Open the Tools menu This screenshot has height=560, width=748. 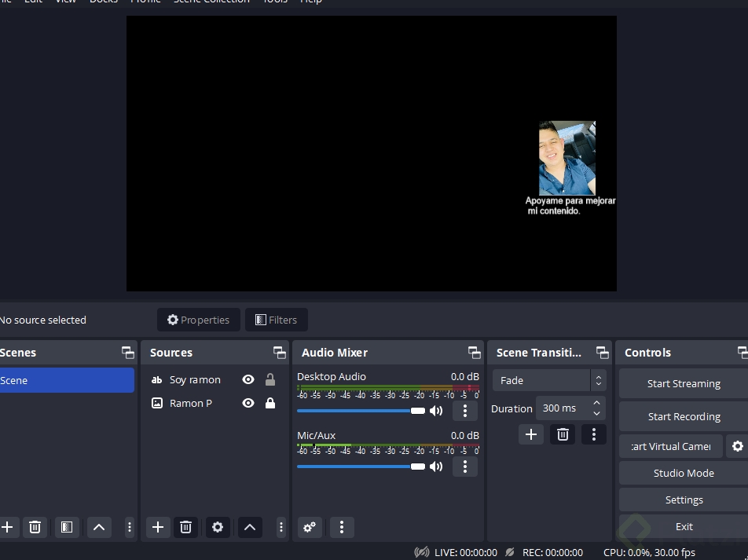click(x=275, y=2)
